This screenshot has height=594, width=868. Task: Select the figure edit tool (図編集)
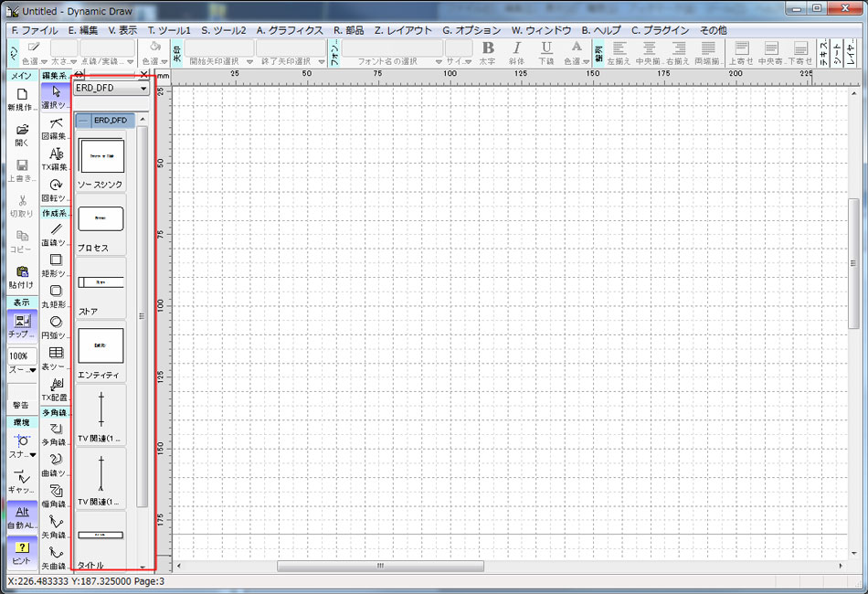pos(56,128)
